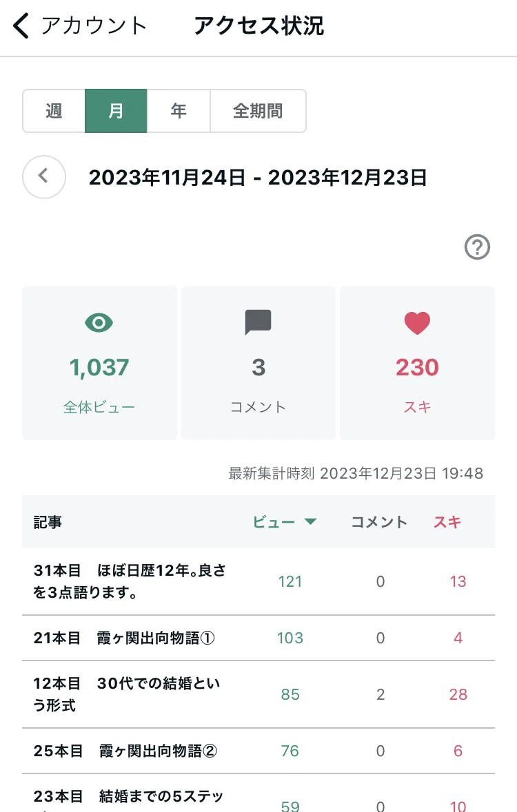Tap the comment bubble icon
This screenshot has height=812, width=517.
click(258, 322)
